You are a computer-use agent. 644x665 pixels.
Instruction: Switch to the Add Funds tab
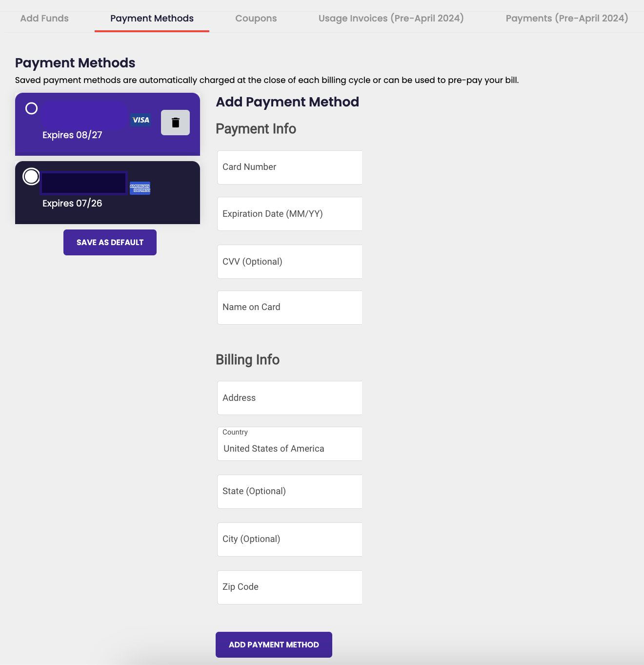[x=44, y=19]
